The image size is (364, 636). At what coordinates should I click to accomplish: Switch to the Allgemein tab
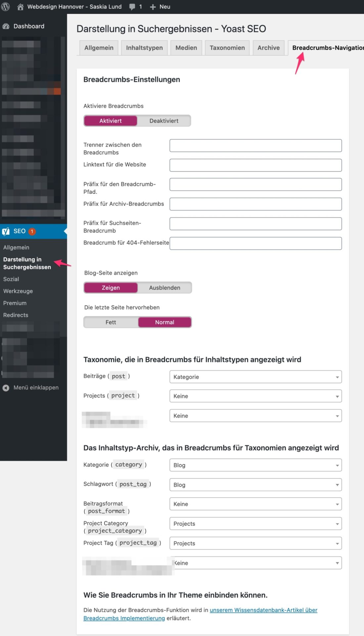point(99,48)
